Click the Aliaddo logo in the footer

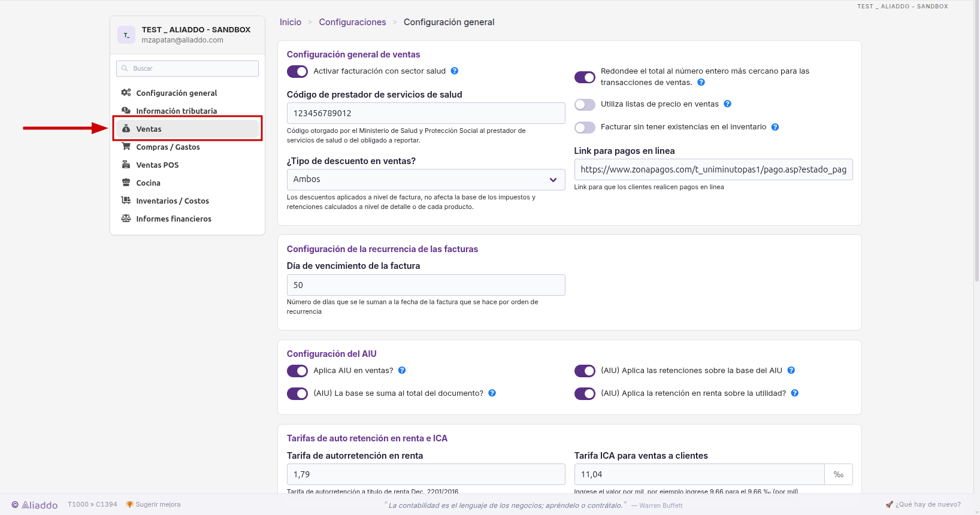35,505
